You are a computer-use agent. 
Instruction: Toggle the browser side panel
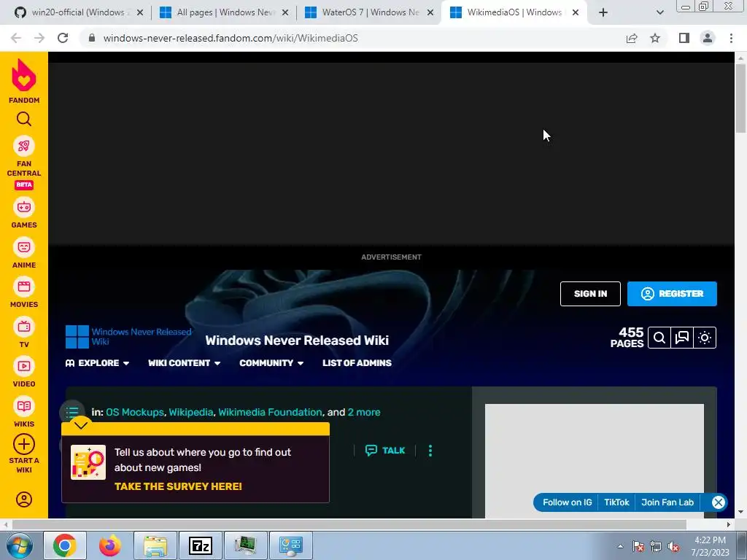click(684, 38)
